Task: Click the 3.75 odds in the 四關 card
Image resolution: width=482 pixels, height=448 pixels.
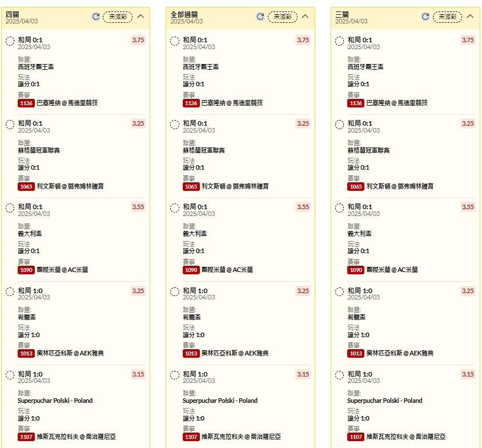Action: click(138, 40)
